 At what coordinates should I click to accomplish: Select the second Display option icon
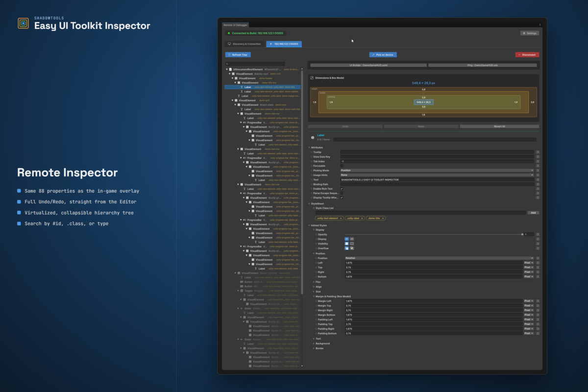point(352,239)
